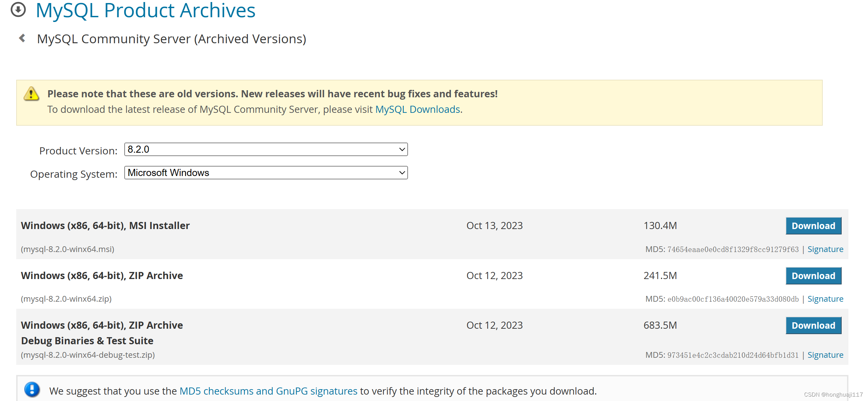
Task: Click the bold old-versions warning sentence
Action: (x=273, y=94)
